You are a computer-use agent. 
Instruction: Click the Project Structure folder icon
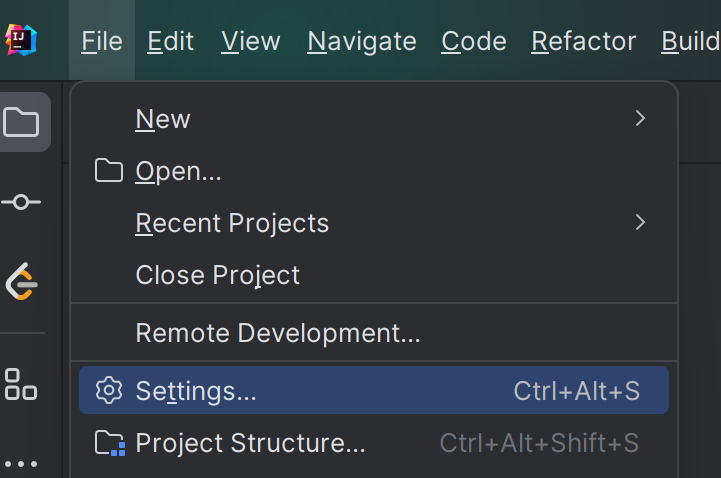tap(110, 443)
